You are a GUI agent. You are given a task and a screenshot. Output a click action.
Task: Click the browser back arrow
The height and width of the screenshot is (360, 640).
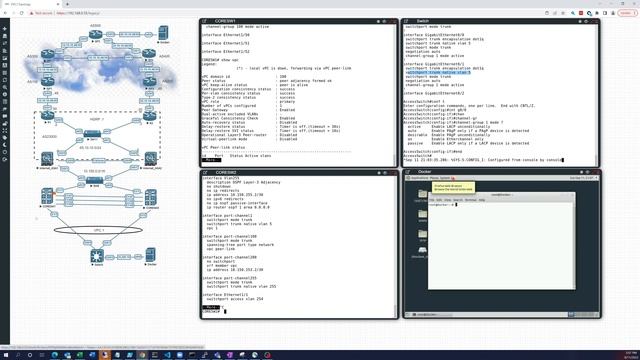[5, 13]
